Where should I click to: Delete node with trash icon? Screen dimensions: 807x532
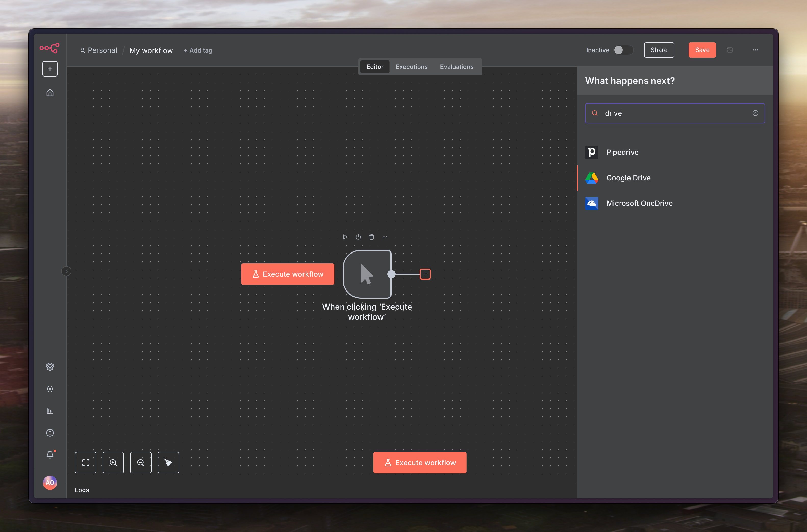pyautogui.click(x=371, y=237)
